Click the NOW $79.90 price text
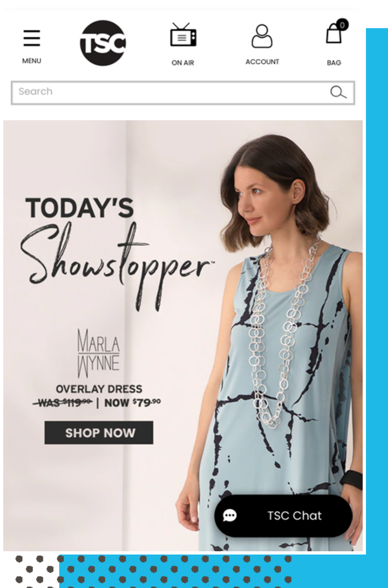This screenshot has width=388, height=588. 132,403
